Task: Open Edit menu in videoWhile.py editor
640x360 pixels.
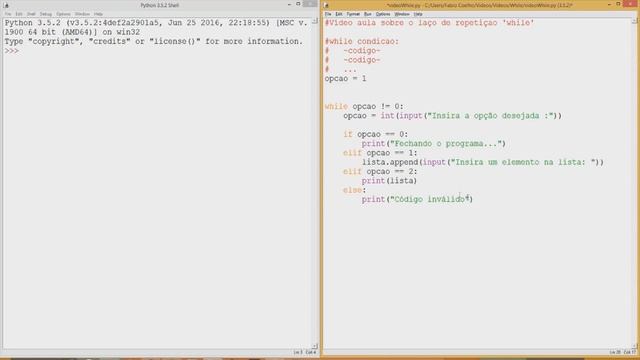Action: (339, 14)
